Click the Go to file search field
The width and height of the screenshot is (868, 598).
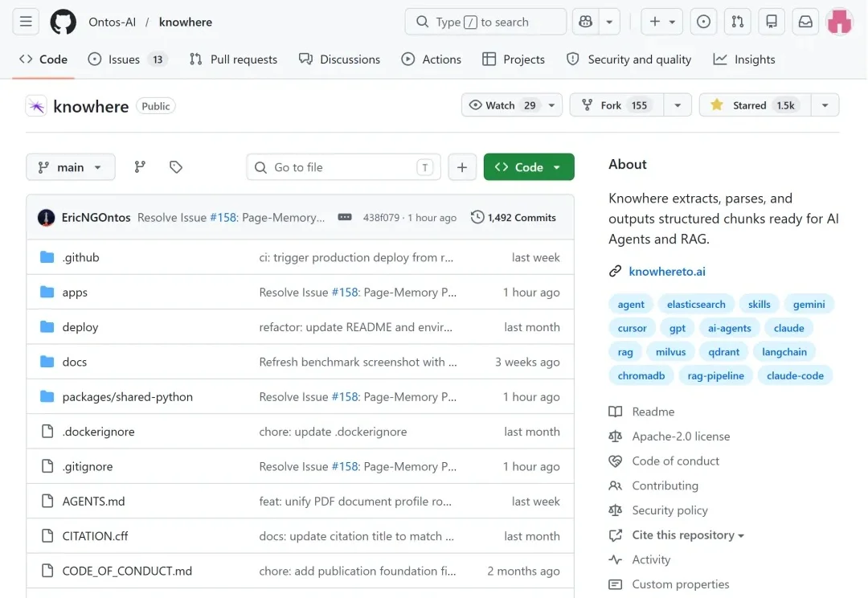tap(343, 167)
